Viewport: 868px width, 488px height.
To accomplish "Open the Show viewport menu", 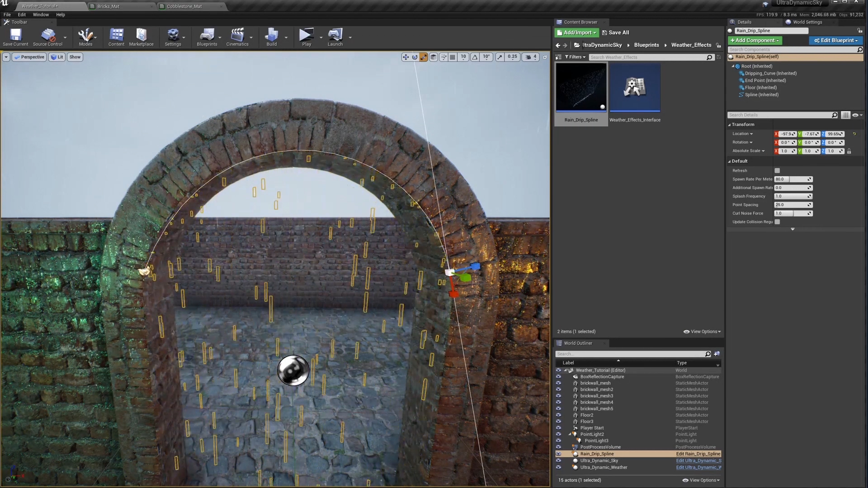I will click(75, 57).
